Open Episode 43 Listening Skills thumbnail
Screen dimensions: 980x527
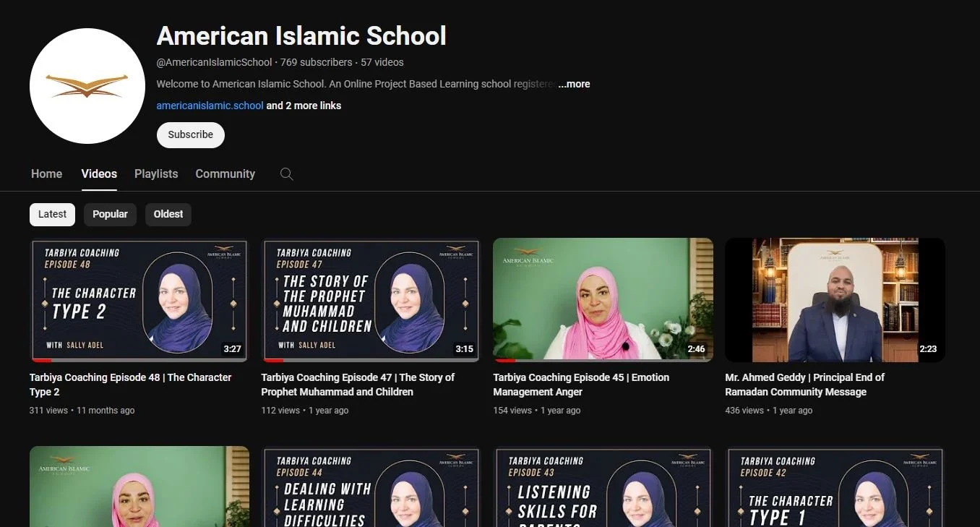603,487
